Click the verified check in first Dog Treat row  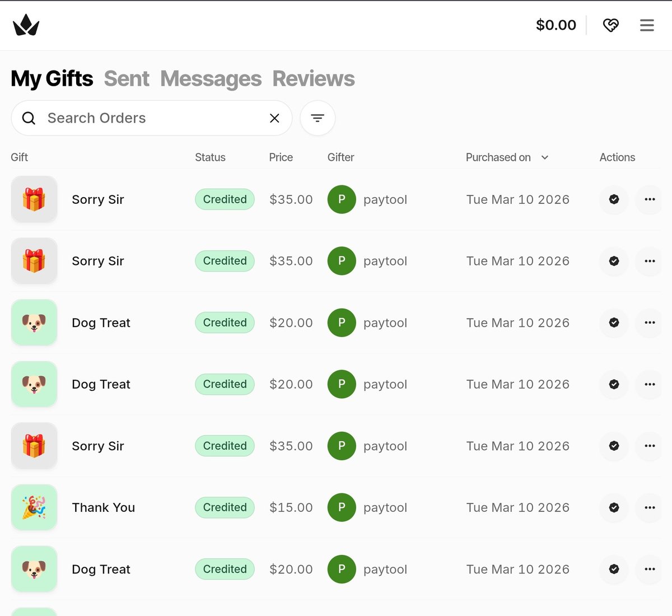[614, 323]
